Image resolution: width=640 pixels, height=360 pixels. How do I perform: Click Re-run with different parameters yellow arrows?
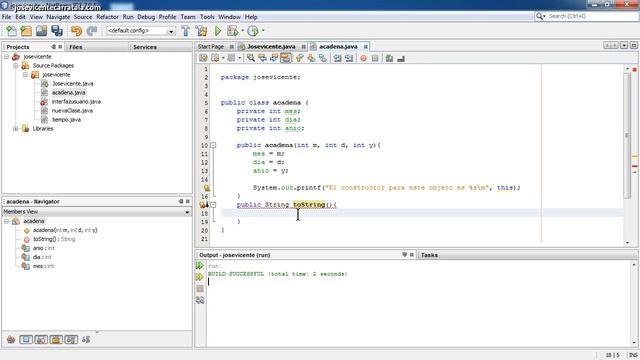pyautogui.click(x=200, y=277)
